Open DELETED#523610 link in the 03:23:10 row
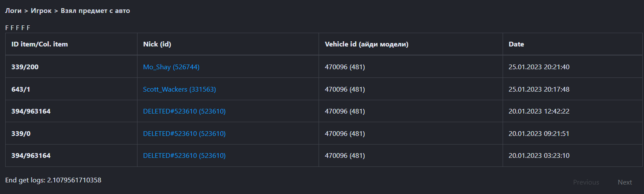Image resolution: width=644 pixels, height=194 pixels. point(184,156)
